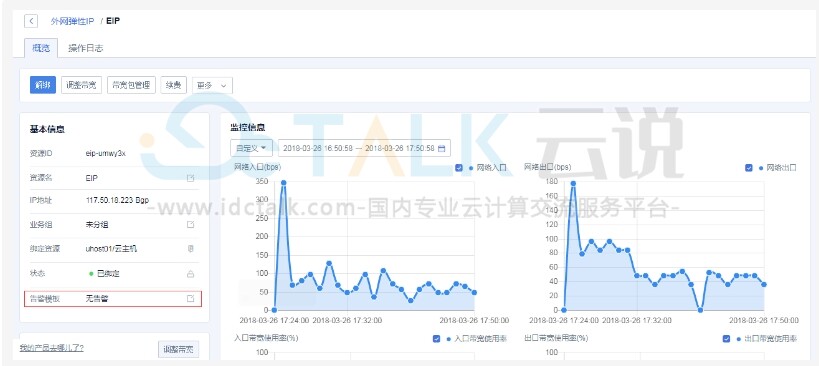Viewport: 819px width, 366px height.
Task: Click 调整带宽 button in bottom card
Action: [x=179, y=349]
